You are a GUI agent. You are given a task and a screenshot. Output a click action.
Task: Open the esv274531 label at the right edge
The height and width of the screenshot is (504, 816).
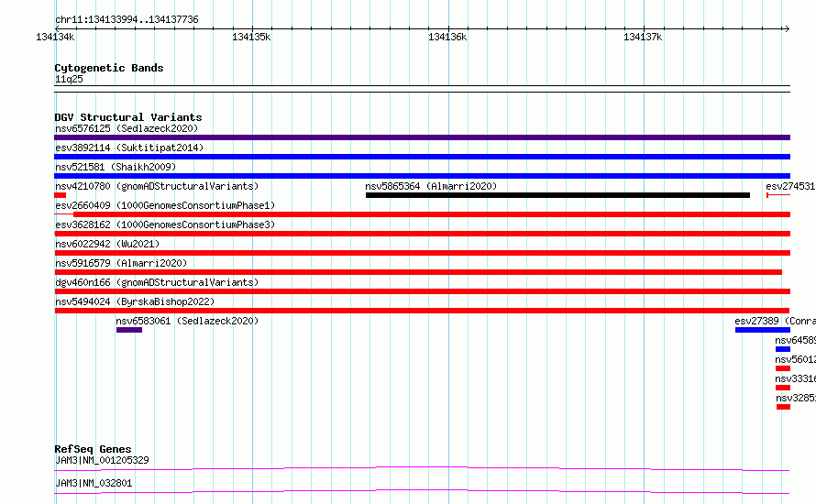click(x=790, y=186)
